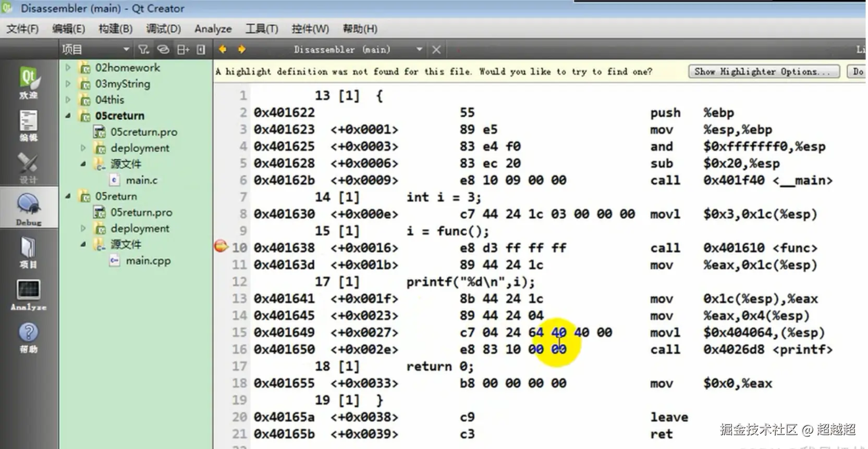Click the close side panel icon
Viewport: 868px width, 449px height.
tap(201, 49)
